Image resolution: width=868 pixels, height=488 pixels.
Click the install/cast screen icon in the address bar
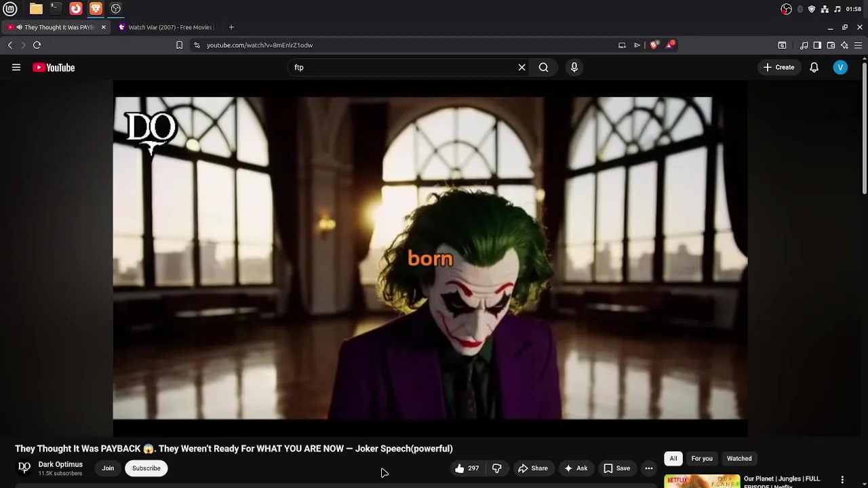(622, 45)
